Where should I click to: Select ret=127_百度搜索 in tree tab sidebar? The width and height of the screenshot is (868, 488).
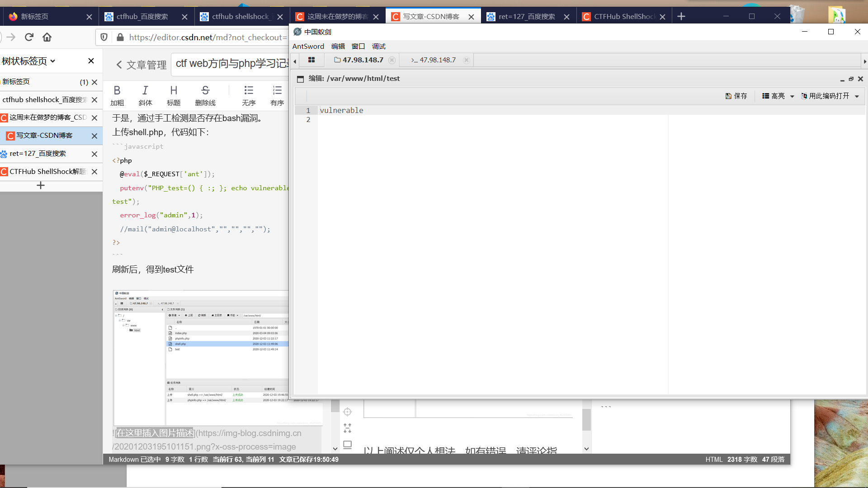(x=38, y=154)
